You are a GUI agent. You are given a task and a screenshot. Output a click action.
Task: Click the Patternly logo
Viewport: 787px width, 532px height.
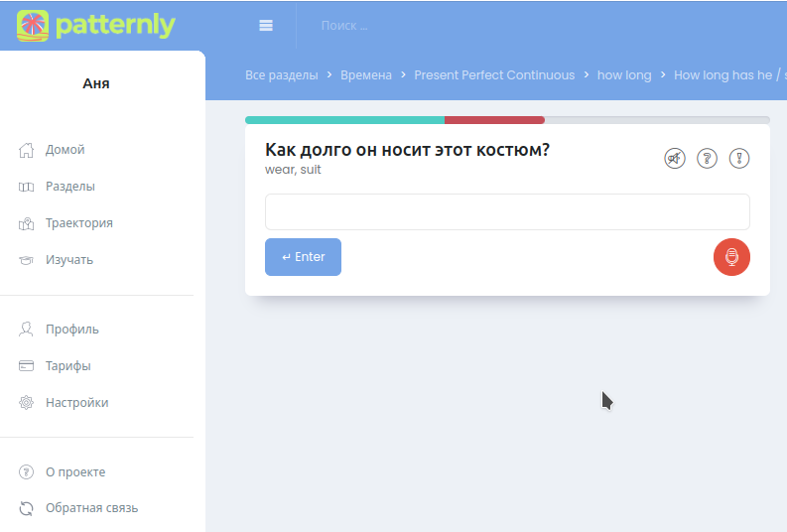pos(96,26)
